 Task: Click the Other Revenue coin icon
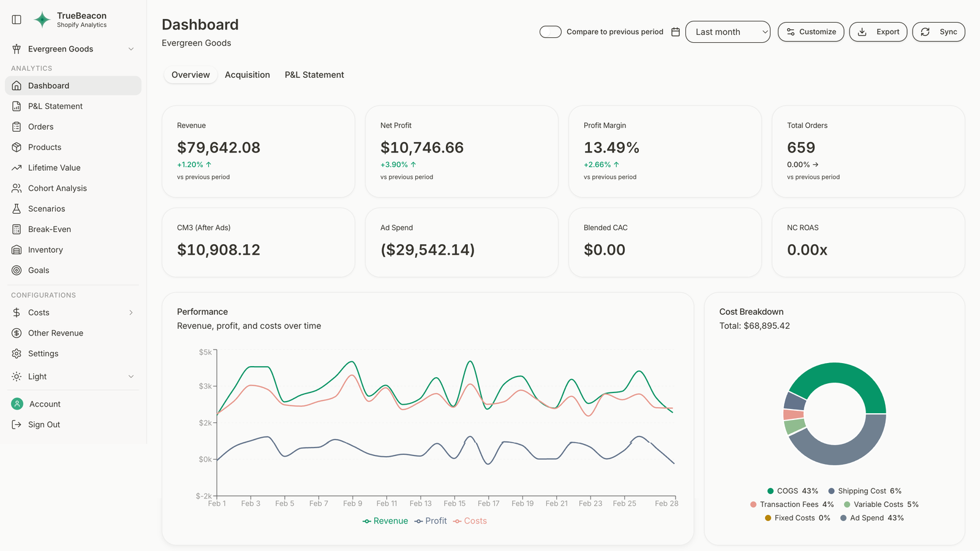click(17, 333)
